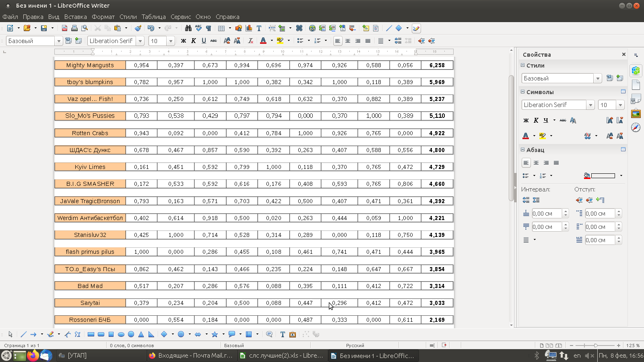Click the Базовый page style in status bar

tap(234, 345)
